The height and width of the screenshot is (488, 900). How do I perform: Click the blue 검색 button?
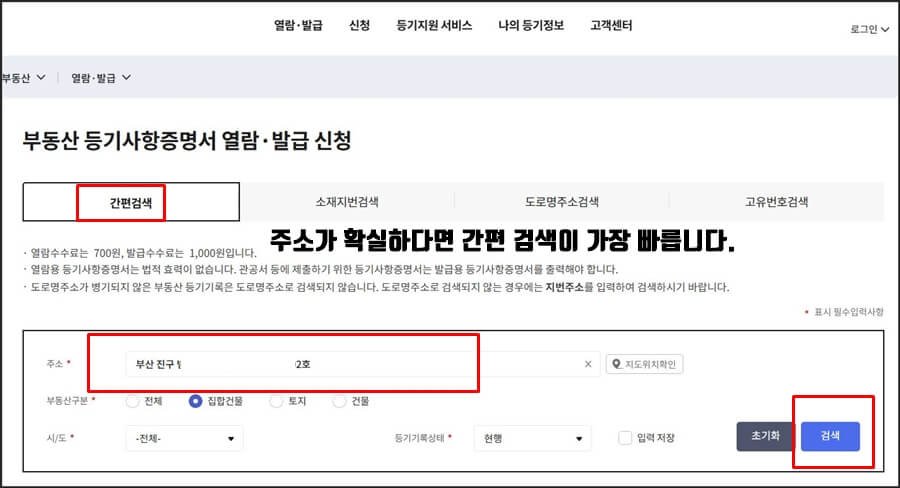click(x=830, y=436)
